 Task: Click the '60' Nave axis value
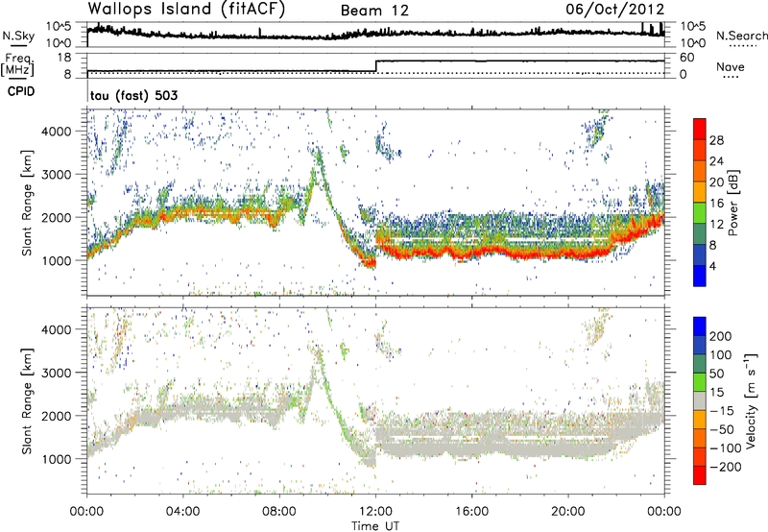click(687, 58)
